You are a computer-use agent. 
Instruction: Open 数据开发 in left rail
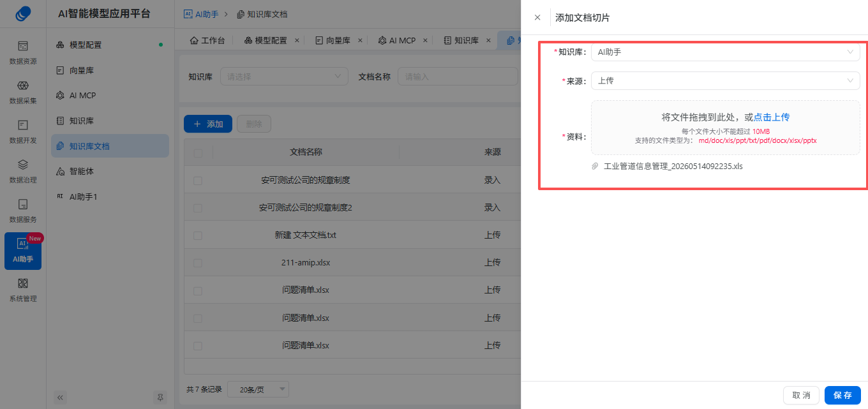[23, 132]
